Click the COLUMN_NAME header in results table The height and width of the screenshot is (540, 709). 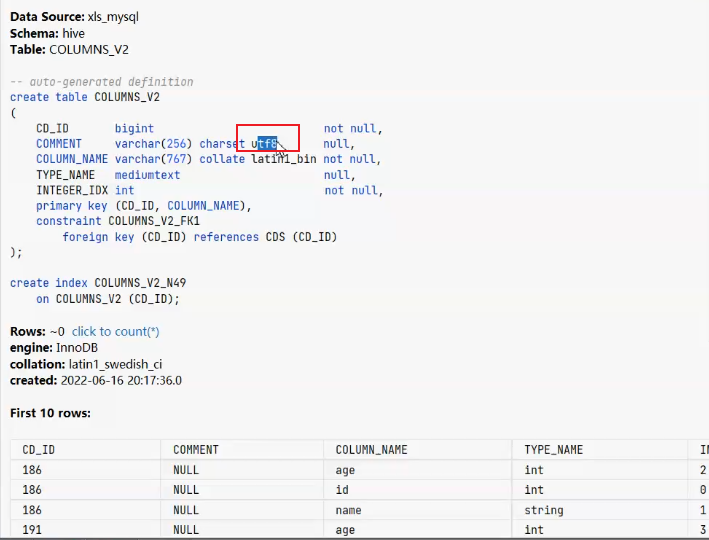pyautogui.click(x=371, y=450)
